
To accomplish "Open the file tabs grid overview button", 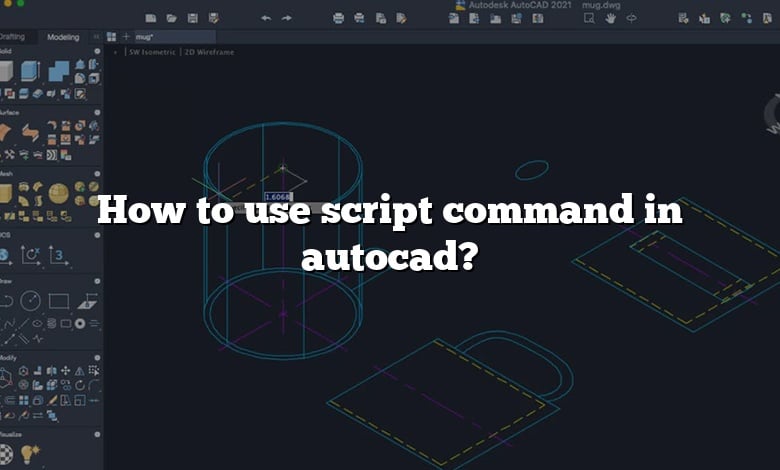I will tap(111, 37).
